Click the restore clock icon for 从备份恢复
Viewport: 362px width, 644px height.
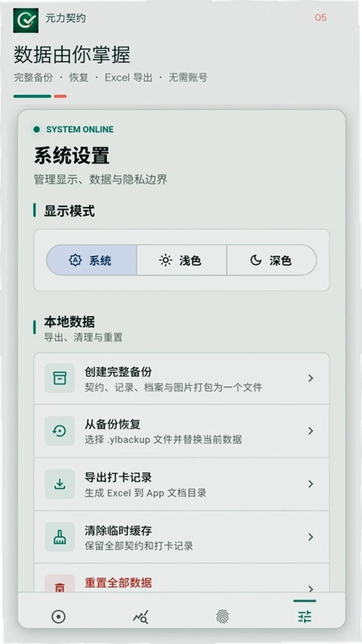click(x=60, y=431)
